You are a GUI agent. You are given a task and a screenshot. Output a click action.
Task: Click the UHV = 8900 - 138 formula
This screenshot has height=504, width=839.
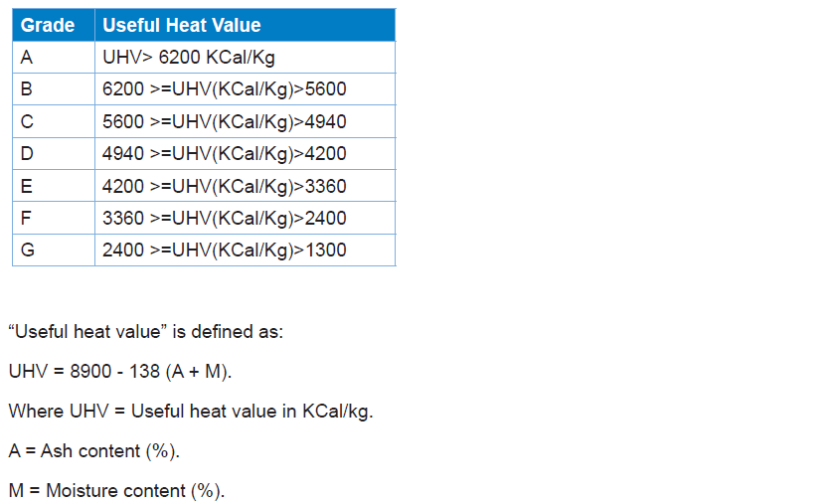(120, 371)
